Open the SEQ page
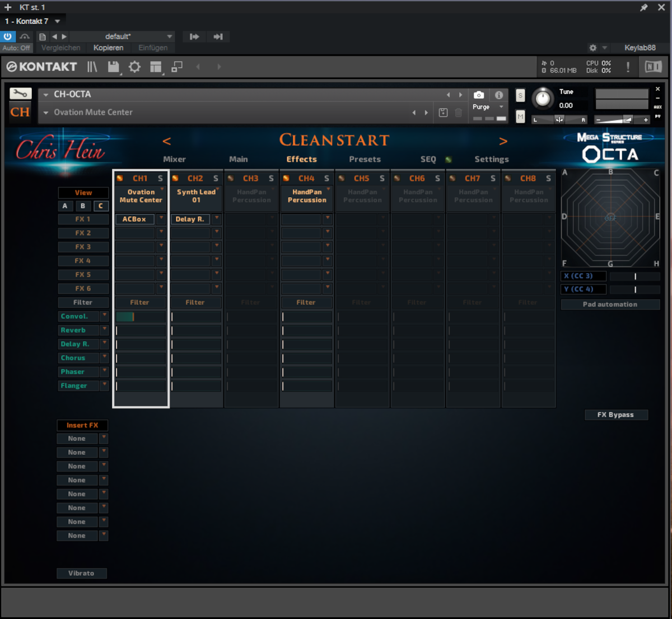Screen dimensions: 672x619 point(428,159)
